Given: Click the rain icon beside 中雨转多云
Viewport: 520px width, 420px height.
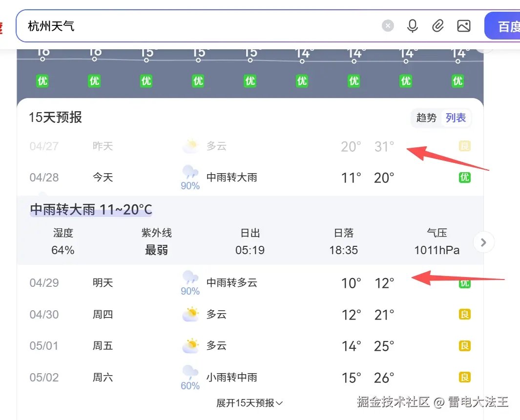Looking at the screenshot, I should [x=190, y=279].
